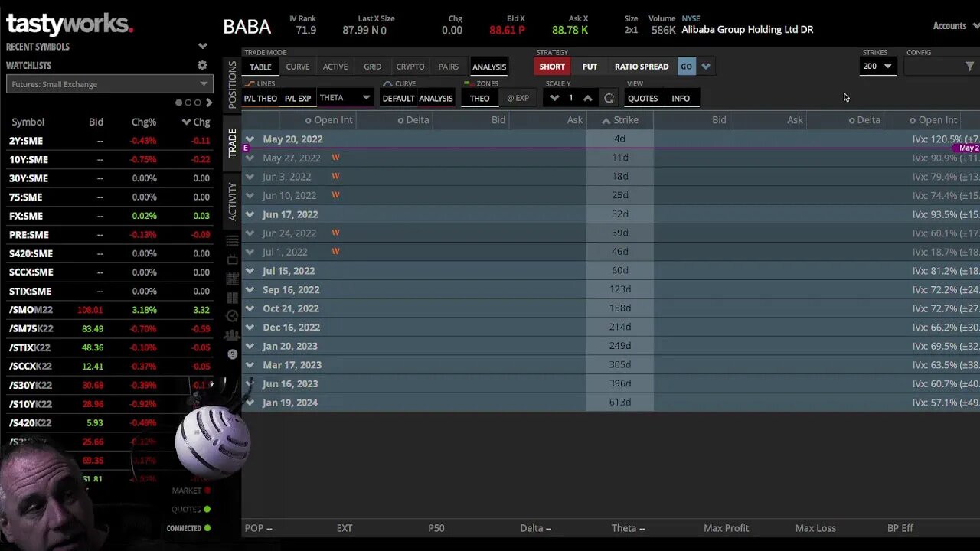This screenshot has width=980, height=551.
Task: Open the strategy list dropdown arrow next to GO
Action: click(x=706, y=67)
